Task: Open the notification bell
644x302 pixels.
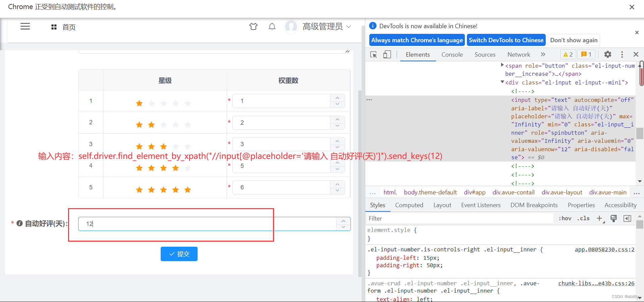Action: point(272,26)
